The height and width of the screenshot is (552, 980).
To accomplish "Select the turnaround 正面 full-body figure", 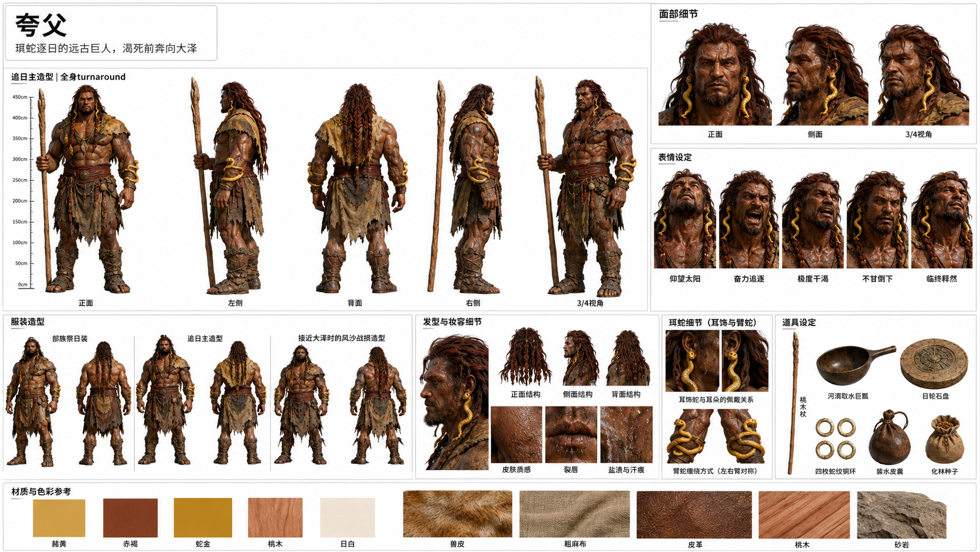I will coord(88,189).
